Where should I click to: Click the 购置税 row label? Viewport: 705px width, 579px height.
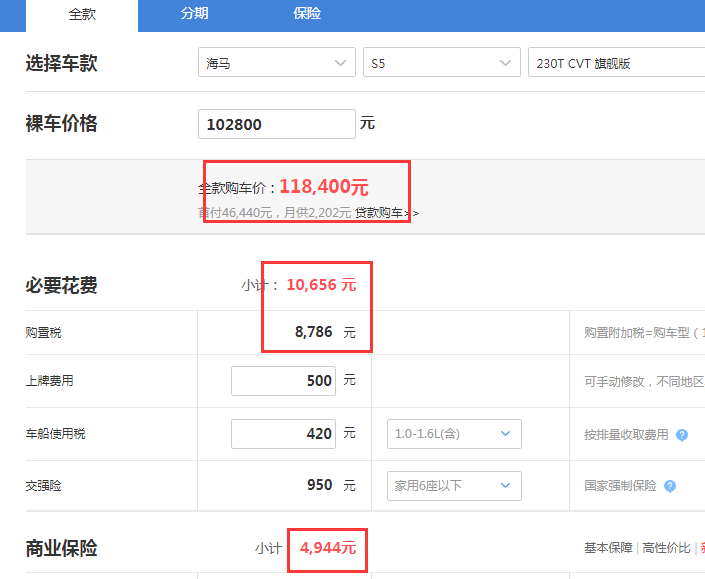pos(44,333)
